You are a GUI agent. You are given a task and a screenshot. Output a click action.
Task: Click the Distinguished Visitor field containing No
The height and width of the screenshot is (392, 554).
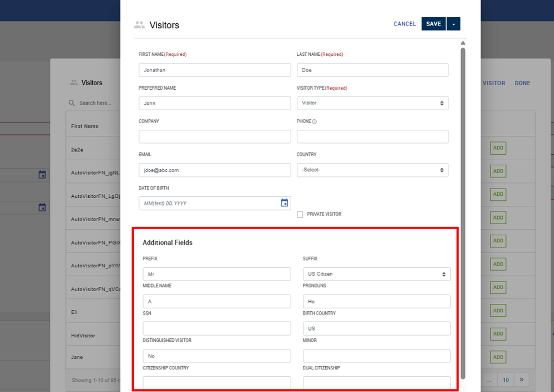tap(217, 356)
